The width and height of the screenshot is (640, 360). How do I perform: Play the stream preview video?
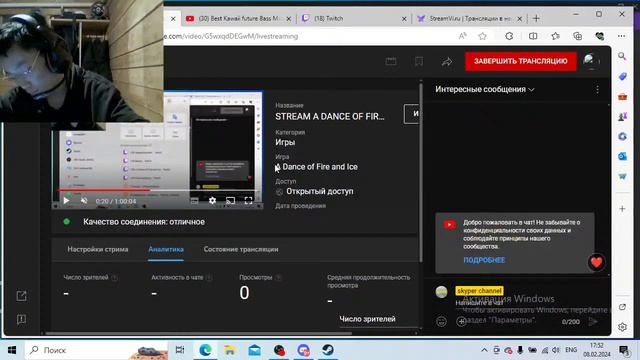coord(66,200)
